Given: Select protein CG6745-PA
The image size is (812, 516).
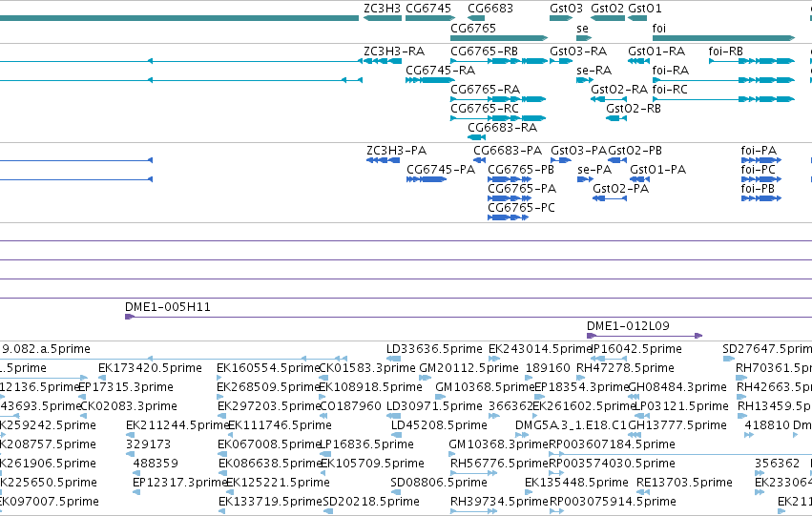Looking at the screenshot, I should [441, 170].
